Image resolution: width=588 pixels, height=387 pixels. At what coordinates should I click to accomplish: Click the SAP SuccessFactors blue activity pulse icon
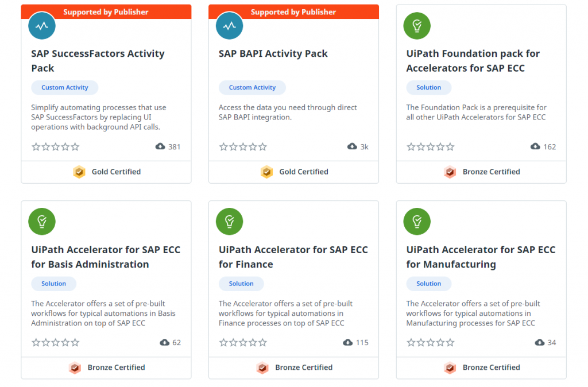tap(41, 25)
